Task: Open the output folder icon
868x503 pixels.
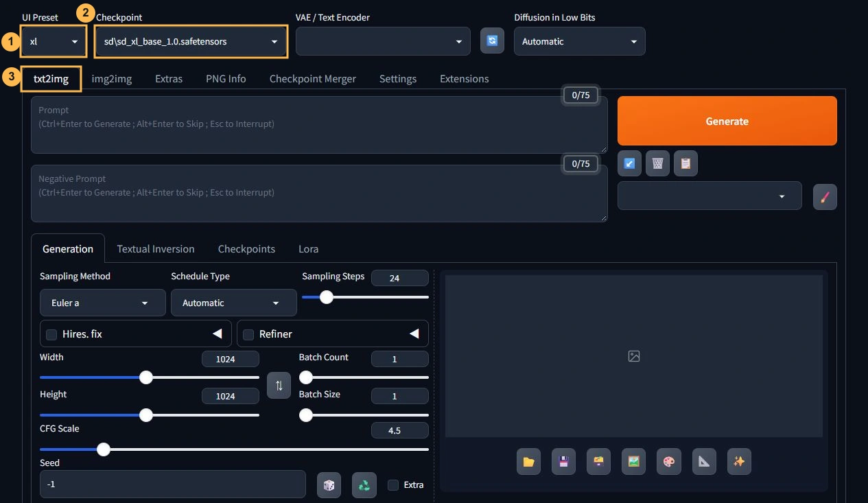Action: click(528, 462)
